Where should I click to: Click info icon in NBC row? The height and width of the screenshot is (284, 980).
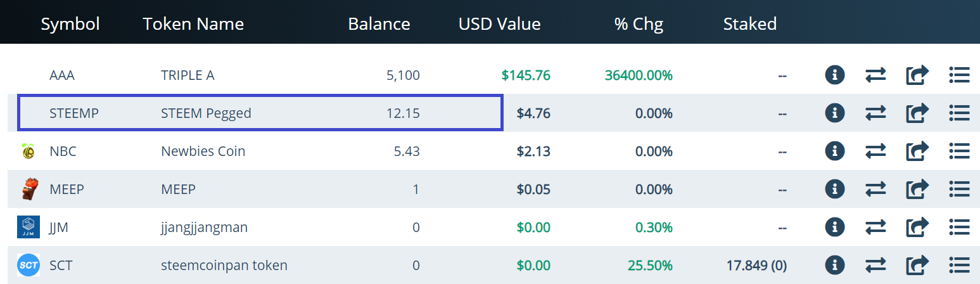pyautogui.click(x=835, y=152)
